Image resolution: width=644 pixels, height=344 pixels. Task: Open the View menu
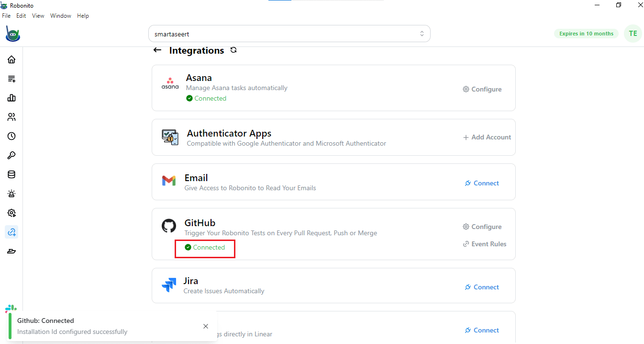click(38, 16)
